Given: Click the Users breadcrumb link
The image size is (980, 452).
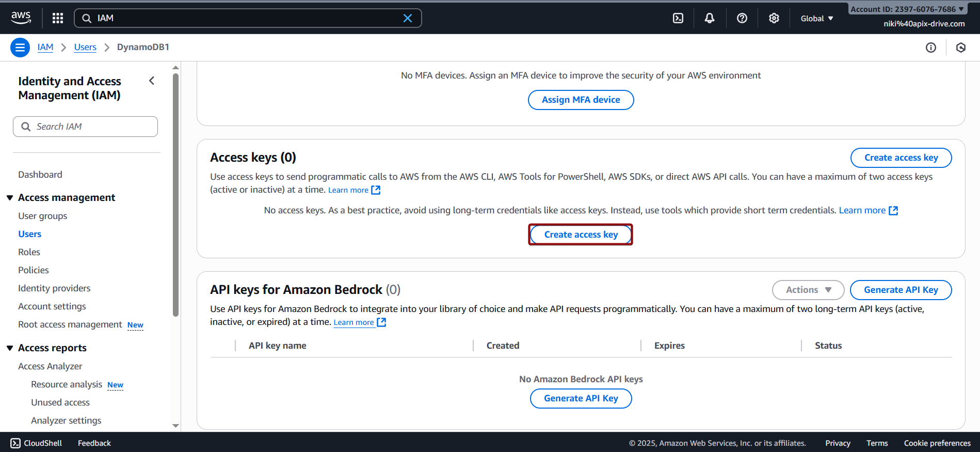Looking at the screenshot, I should (85, 47).
